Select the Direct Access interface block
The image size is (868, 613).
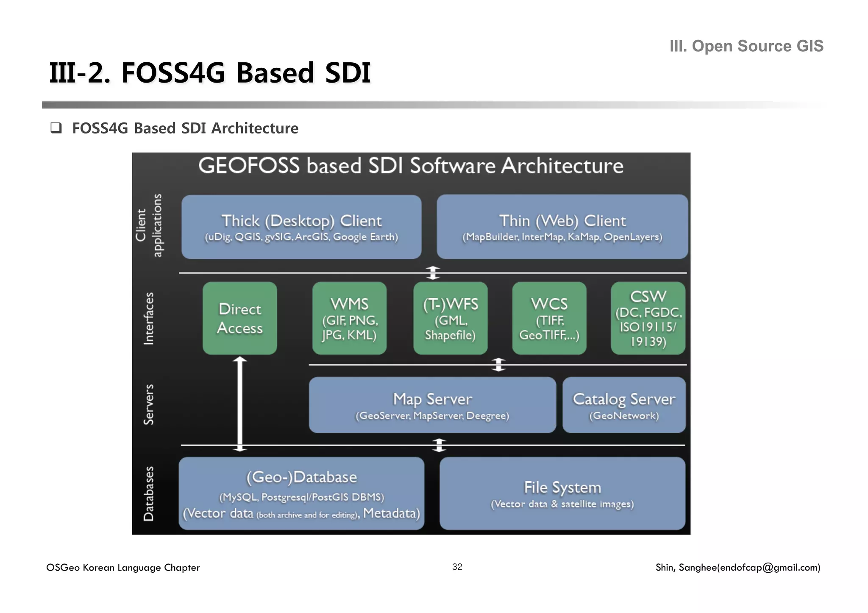click(x=240, y=319)
